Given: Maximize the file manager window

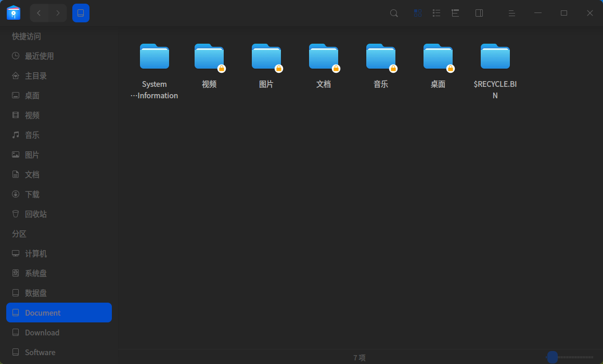Looking at the screenshot, I should (x=564, y=13).
